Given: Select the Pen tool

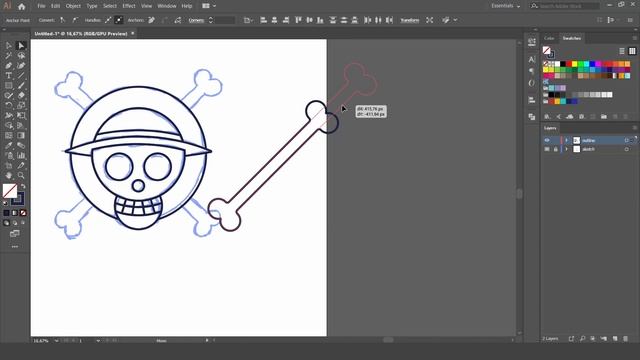Looking at the screenshot, I should click(9, 65).
